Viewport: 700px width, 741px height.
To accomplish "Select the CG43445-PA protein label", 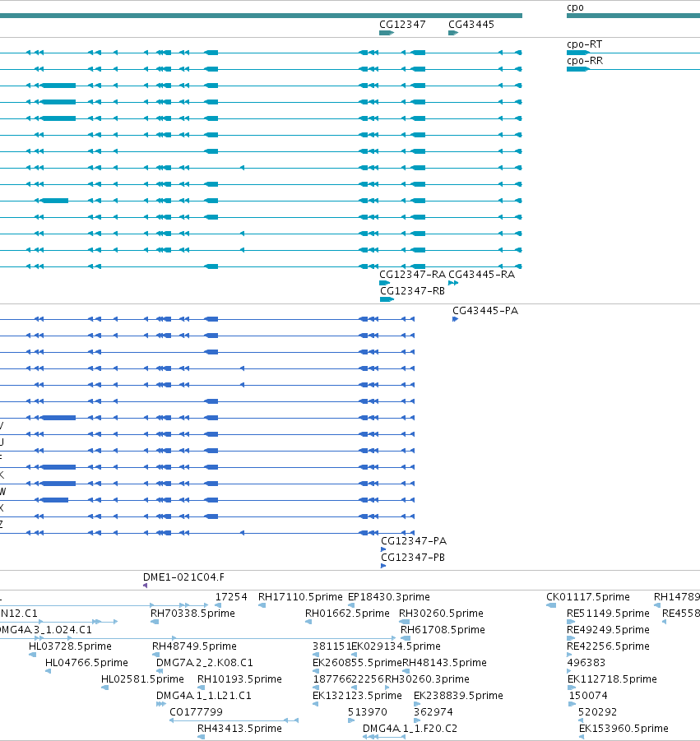I will click(485, 311).
